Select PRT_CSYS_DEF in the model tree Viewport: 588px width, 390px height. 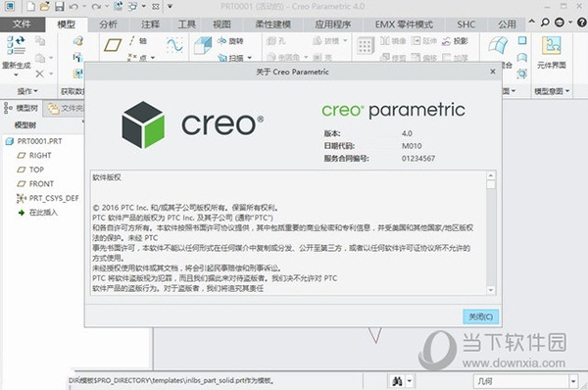pos(48,198)
